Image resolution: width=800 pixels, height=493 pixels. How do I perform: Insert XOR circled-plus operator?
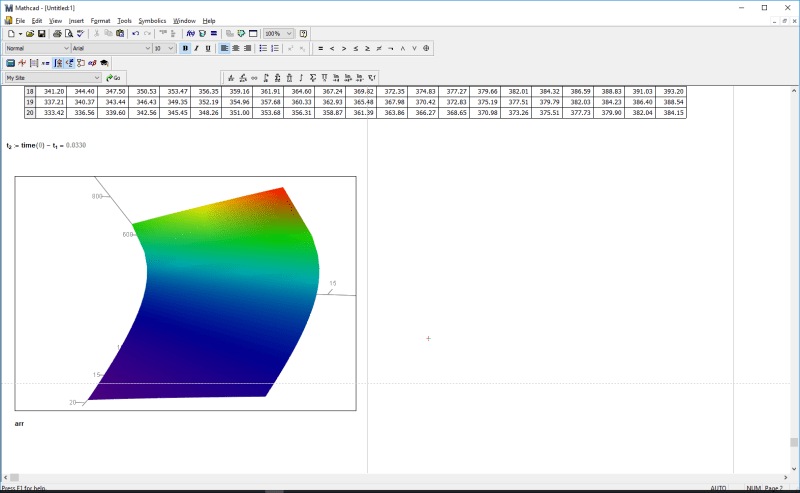click(x=426, y=48)
